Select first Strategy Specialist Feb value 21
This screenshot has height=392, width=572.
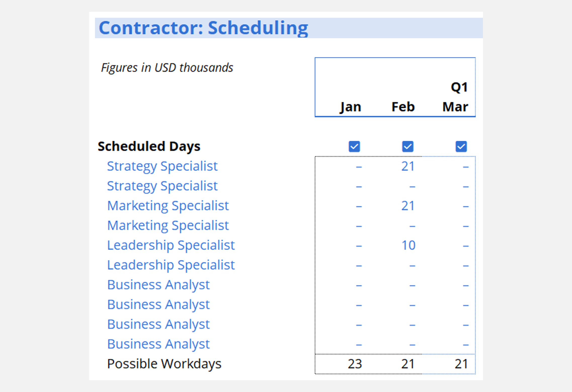(x=408, y=166)
